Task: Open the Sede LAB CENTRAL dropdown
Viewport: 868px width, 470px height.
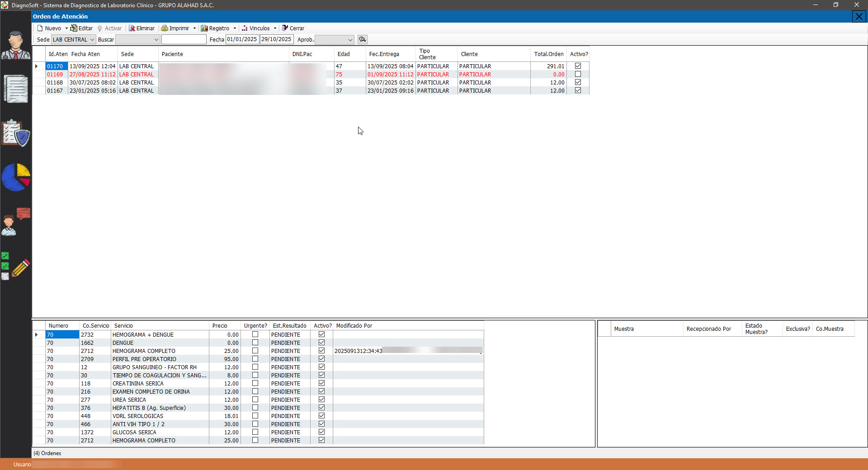Action: pyautogui.click(x=73, y=40)
